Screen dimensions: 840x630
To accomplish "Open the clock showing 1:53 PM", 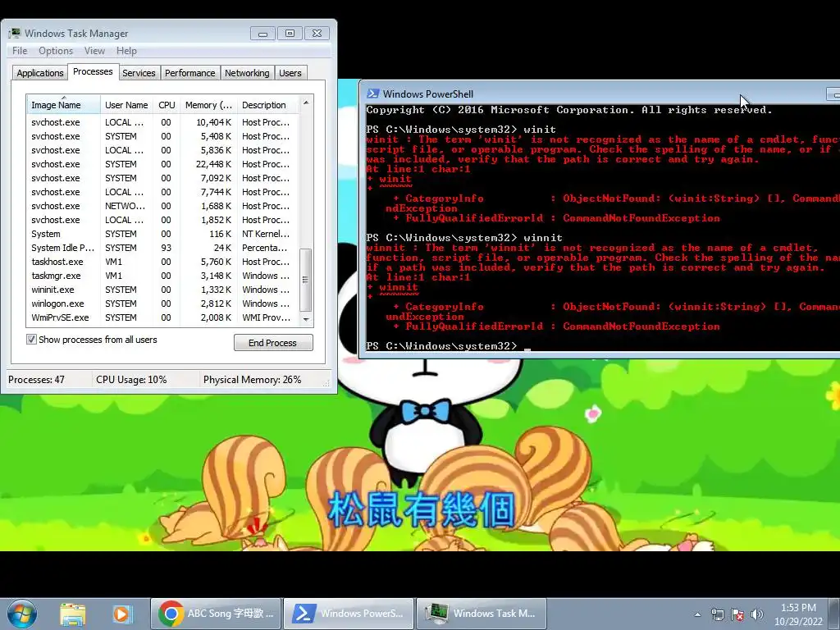I will [798, 614].
